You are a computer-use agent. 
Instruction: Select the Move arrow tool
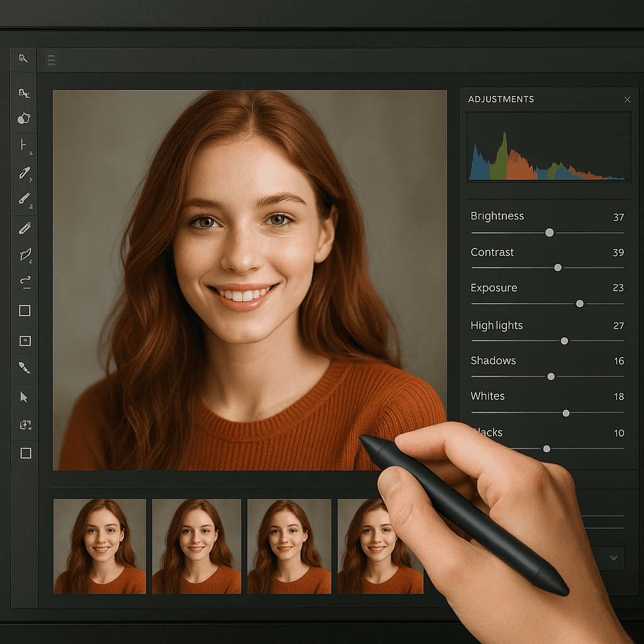point(24,396)
